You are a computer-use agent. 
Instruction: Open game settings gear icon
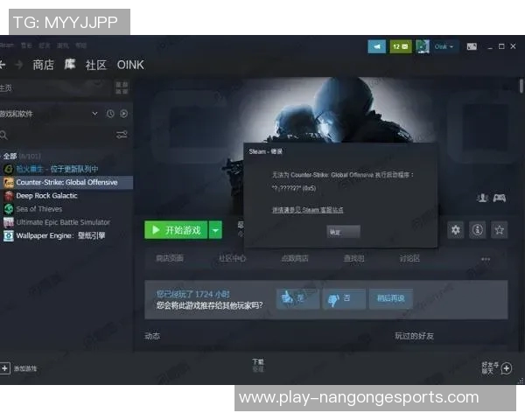pos(456,230)
